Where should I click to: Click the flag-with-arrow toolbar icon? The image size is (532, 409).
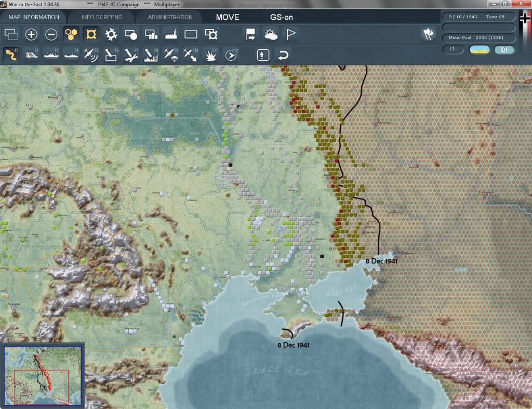tap(251, 34)
